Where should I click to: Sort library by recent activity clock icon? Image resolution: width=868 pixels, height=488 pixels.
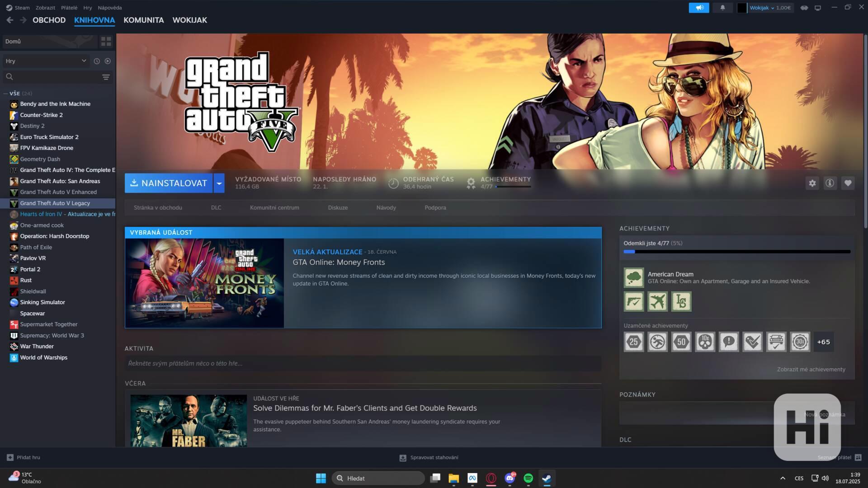click(96, 61)
